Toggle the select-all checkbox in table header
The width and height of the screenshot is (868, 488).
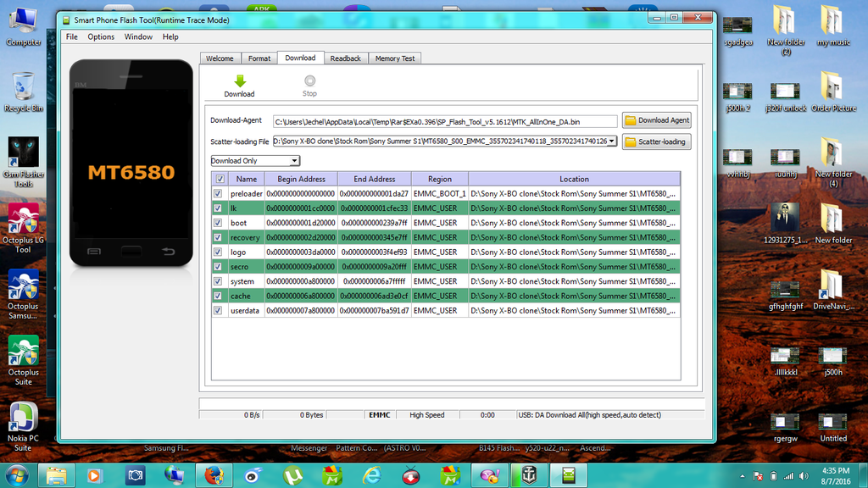[220, 179]
